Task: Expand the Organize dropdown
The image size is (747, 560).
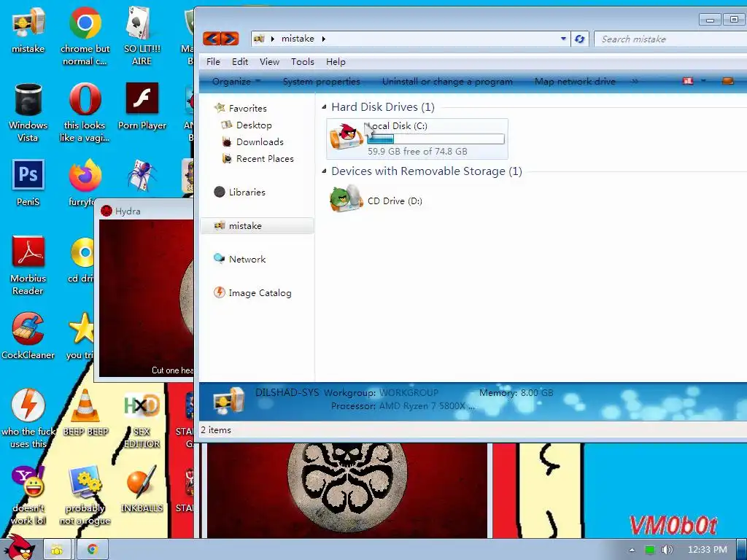Action: (x=236, y=82)
